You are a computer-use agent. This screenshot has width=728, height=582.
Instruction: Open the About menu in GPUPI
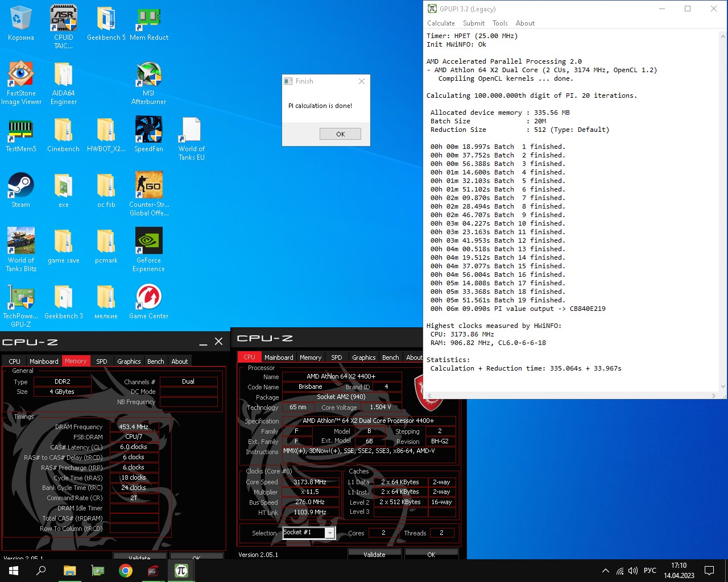click(x=525, y=23)
